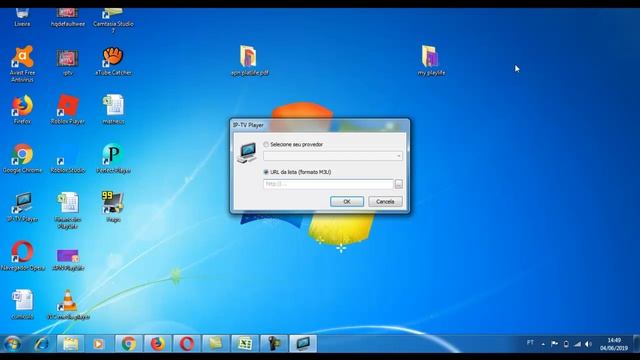Select the 'Selecione seu provedor' radio button
Viewport: 640px width, 360px height.
tap(266, 144)
